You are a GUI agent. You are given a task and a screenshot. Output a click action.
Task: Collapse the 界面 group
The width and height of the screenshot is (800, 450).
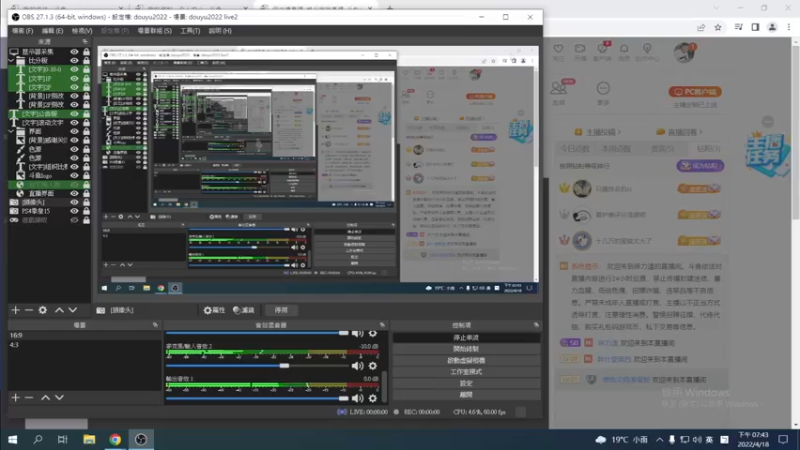(x=12, y=131)
